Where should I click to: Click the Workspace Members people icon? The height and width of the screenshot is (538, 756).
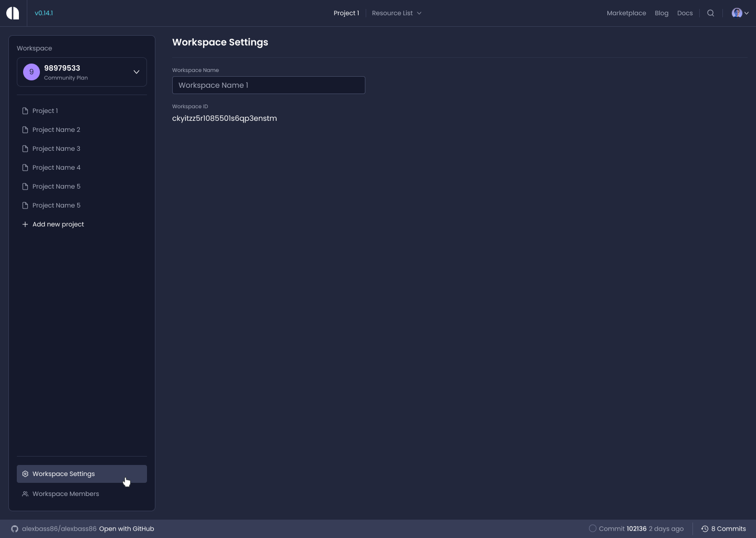25,494
